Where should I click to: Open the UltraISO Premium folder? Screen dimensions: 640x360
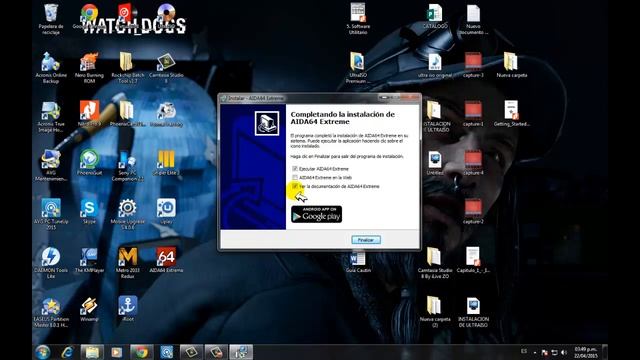pyautogui.click(x=357, y=68)
